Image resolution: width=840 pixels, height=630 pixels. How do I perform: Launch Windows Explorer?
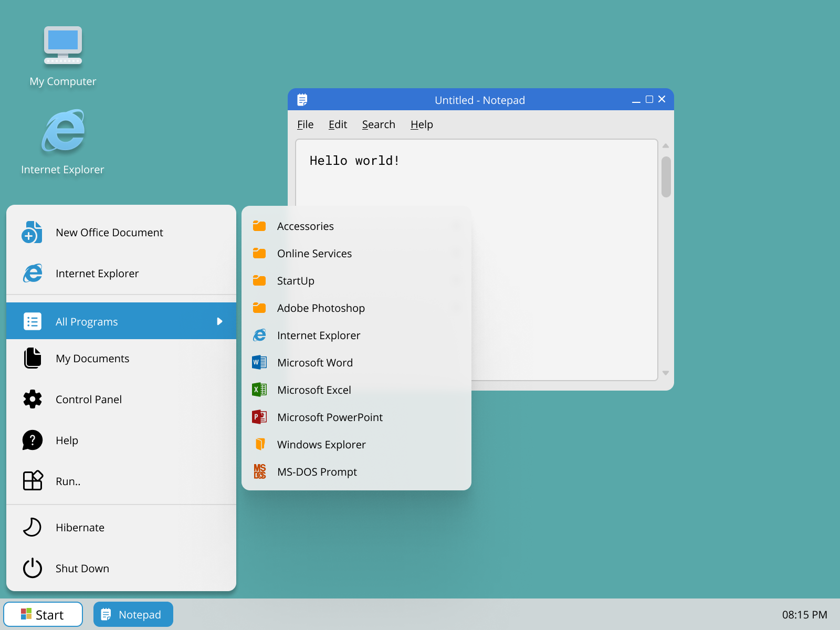pos(321,444)
